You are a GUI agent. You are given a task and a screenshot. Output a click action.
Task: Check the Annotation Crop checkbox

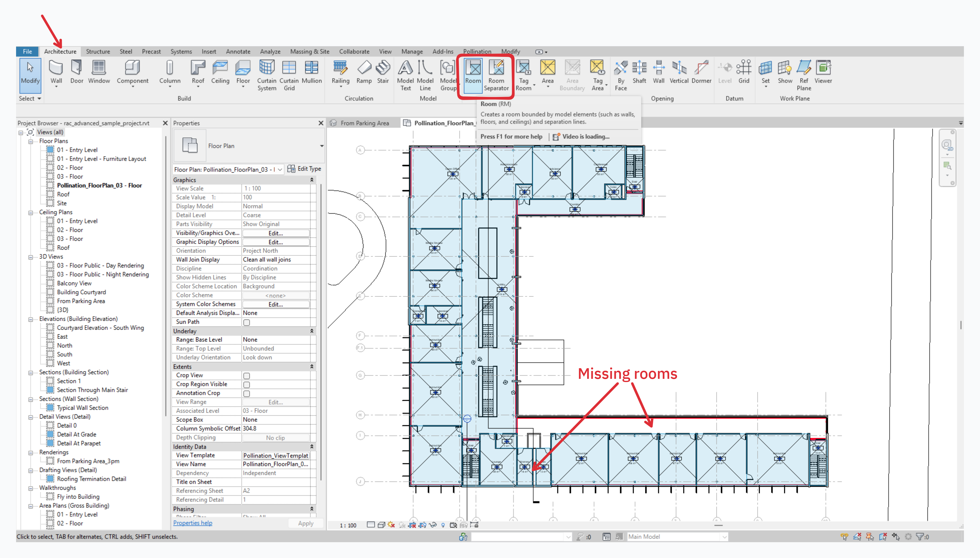(246, 394)
